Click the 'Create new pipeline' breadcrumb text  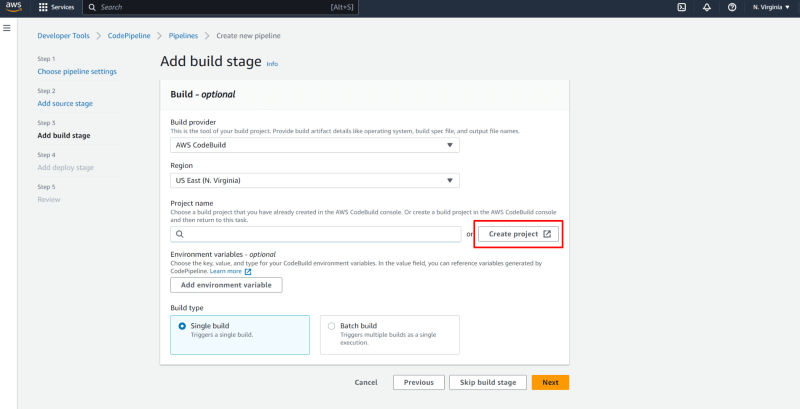tap(248, 36)
